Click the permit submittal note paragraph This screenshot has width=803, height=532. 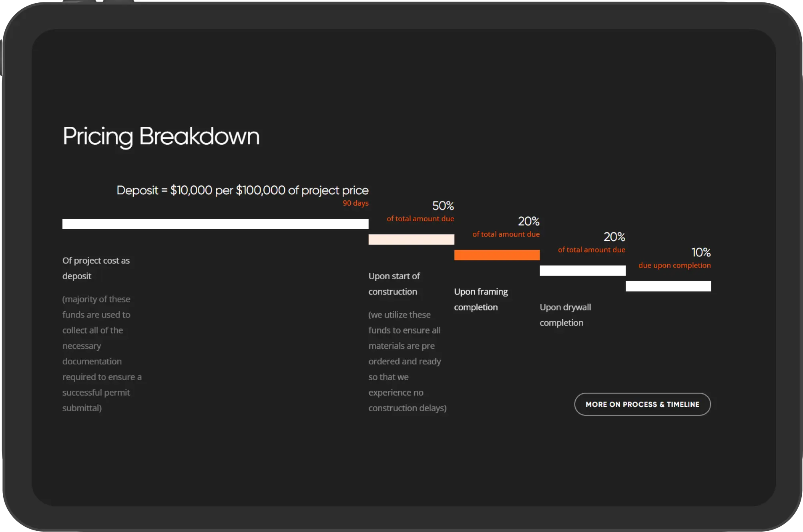click(102, 354)
